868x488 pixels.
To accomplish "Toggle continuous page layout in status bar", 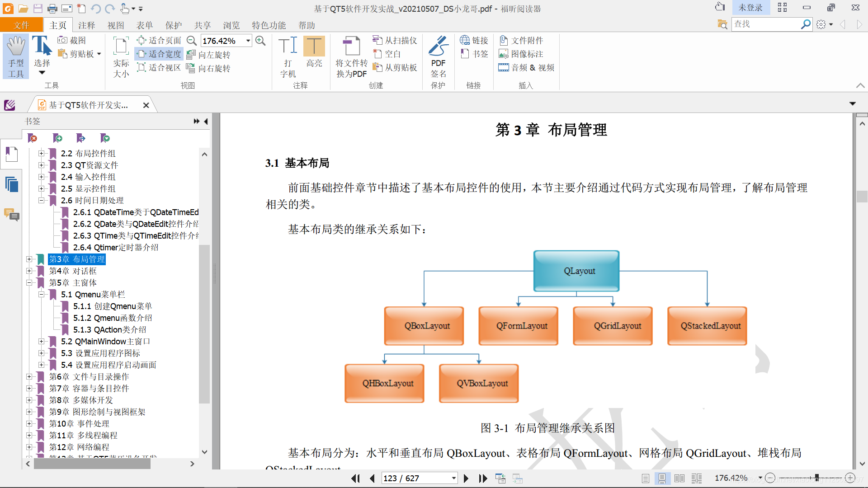I will [662, 478].
